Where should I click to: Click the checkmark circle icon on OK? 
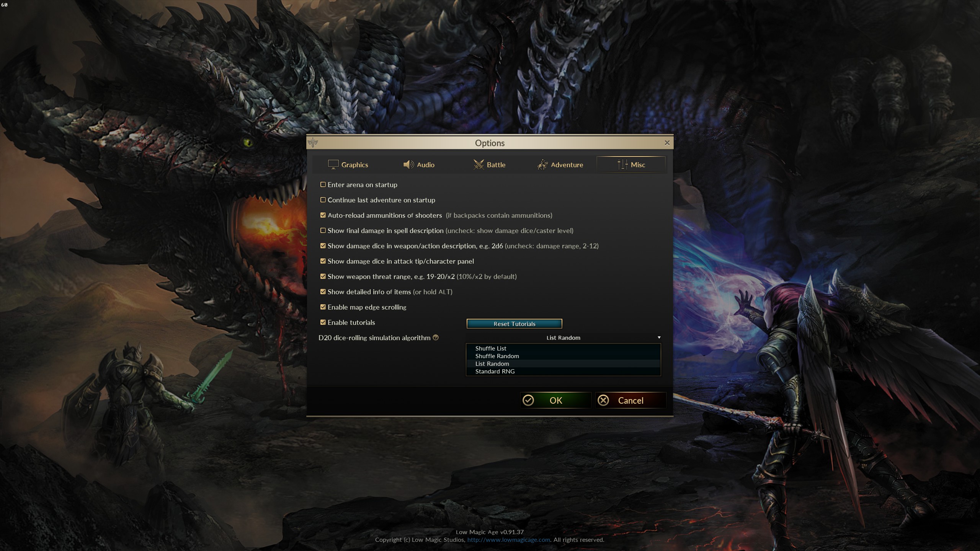[528, 400]
